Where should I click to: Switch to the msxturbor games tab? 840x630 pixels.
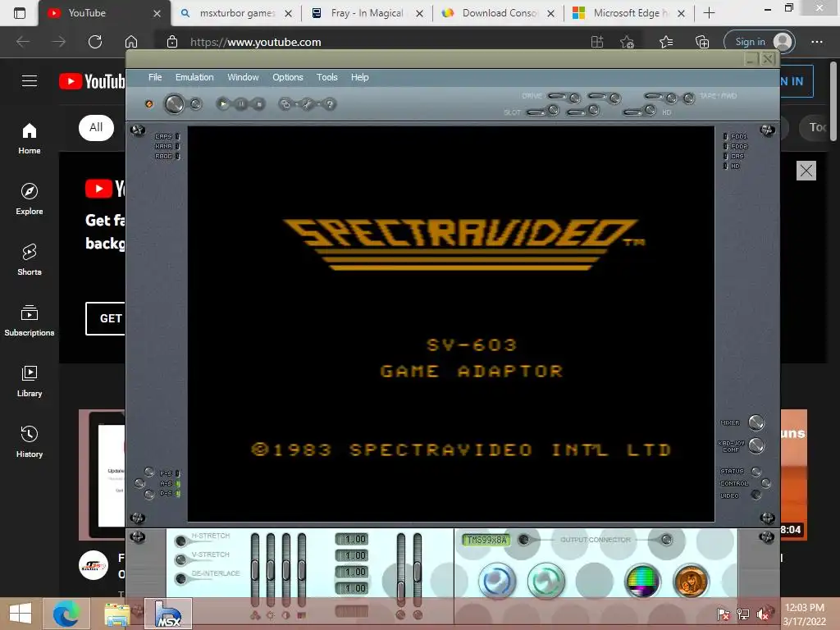click(237, 13)
